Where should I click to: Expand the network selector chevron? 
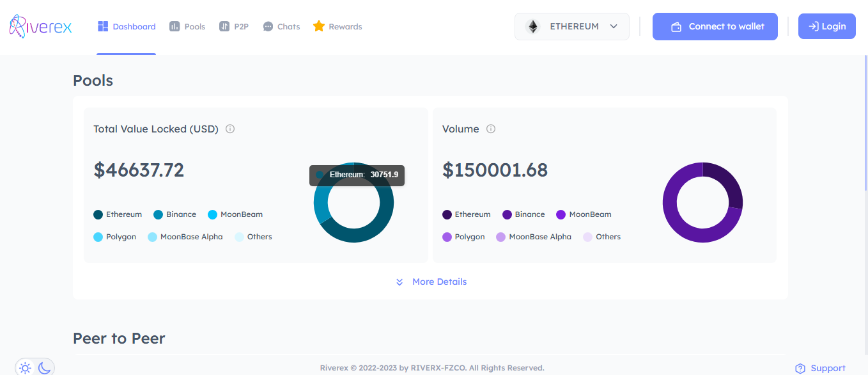tap(614, 27)
